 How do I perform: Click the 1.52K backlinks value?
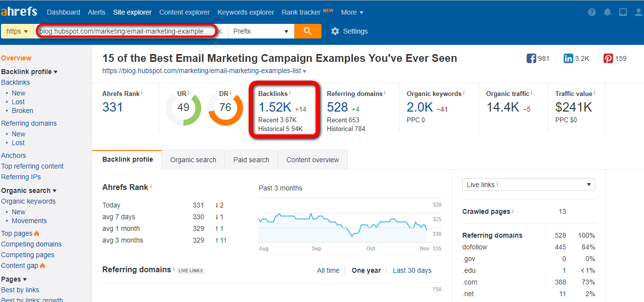275,107
